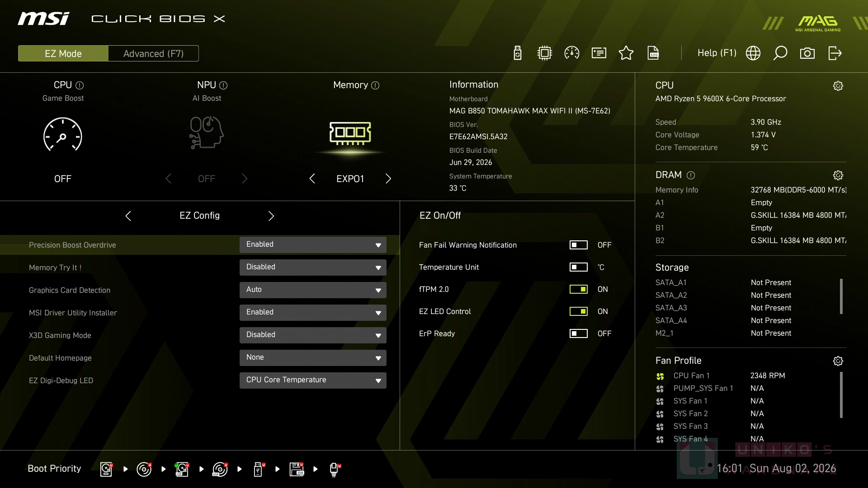Click the Game Boost gauge icon
The height and width of the screenshot is (488, 868).
point(63,135)
